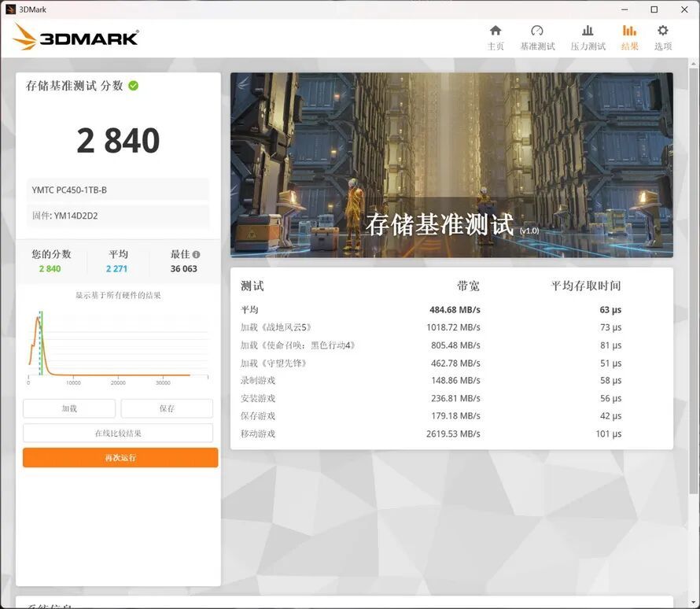700x609 pixels.
Task: Select the 结果 results bar chart icon
Action: pos(629,37)
